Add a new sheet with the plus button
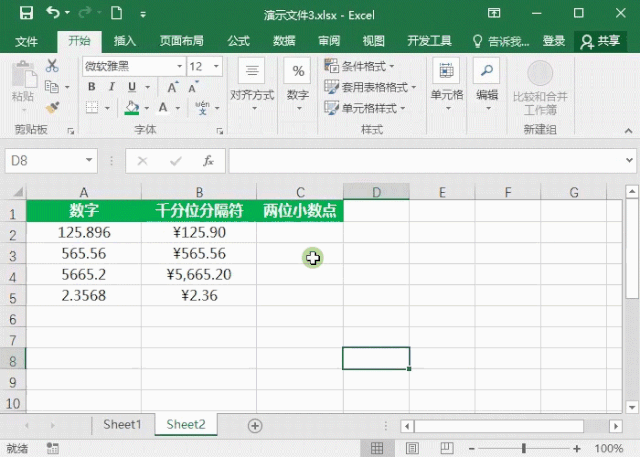Image resolution: width=640 pixels, height=457 pixels. pos(255,426)
